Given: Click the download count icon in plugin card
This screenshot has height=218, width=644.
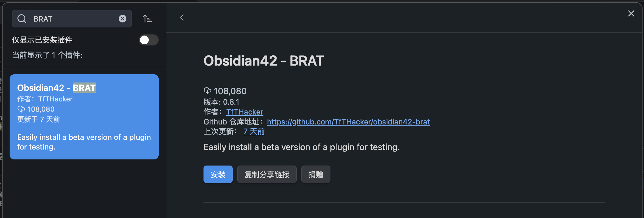Looking at the screenshot, I should (x=21, y=109).
